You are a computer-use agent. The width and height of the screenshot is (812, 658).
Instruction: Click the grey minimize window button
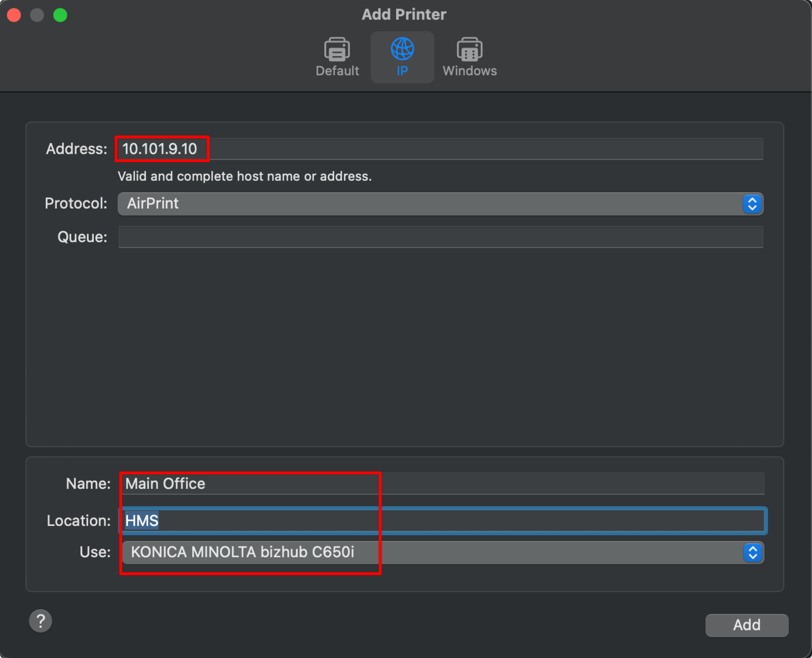pos(37,15)
